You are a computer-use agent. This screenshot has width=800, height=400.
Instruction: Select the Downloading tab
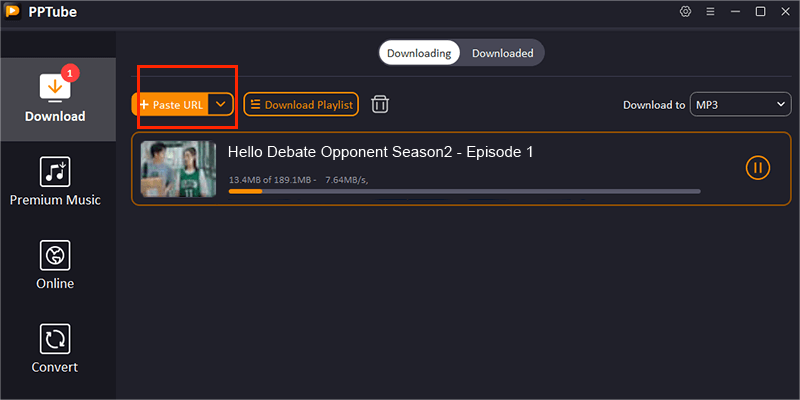[x=419, y=53]
